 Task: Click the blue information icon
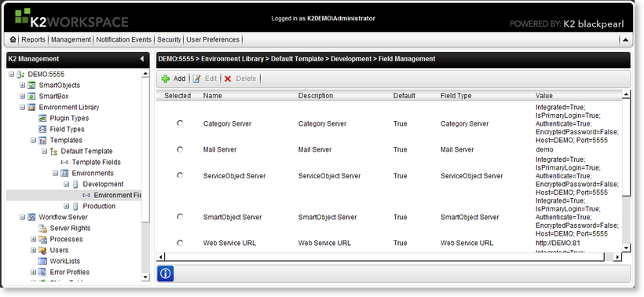click(165, 273)
